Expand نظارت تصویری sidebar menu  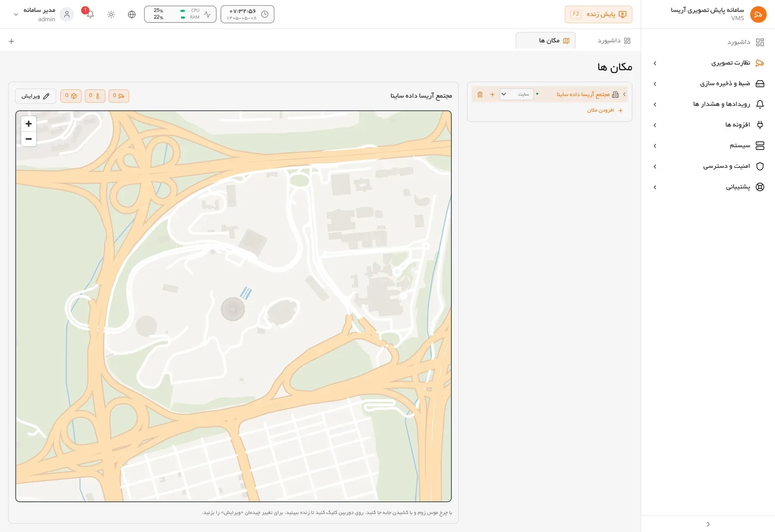pyautogui.click(x=708, y=63)
